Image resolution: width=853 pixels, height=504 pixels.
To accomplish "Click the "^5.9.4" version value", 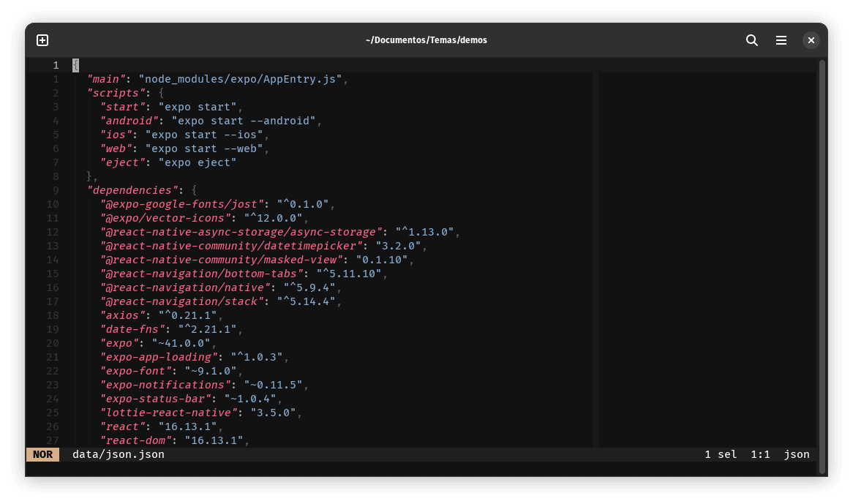I will pos(309,287).
